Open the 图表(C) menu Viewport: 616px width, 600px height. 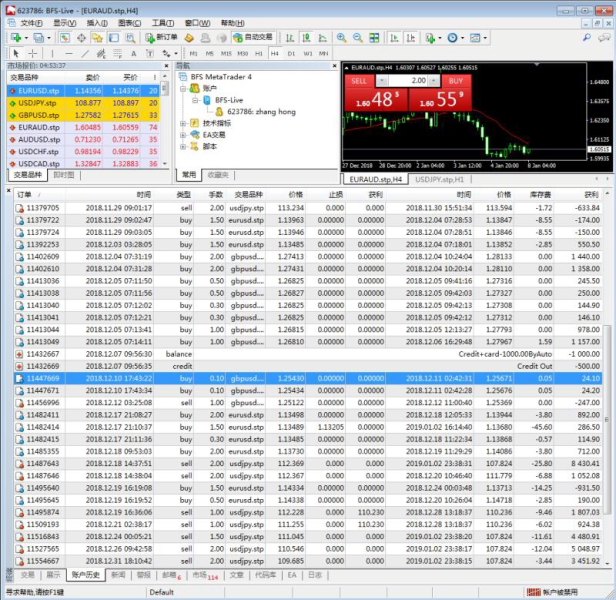coord(128,22)
